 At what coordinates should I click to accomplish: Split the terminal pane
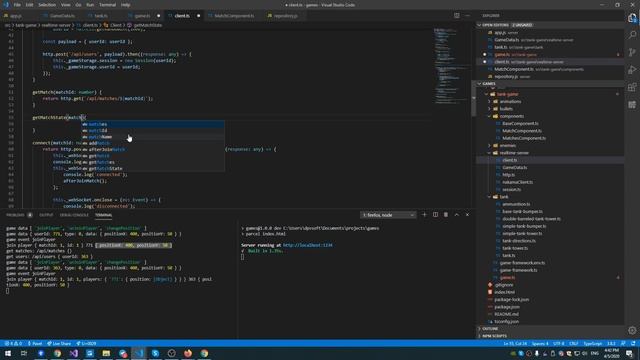point(435,215)
